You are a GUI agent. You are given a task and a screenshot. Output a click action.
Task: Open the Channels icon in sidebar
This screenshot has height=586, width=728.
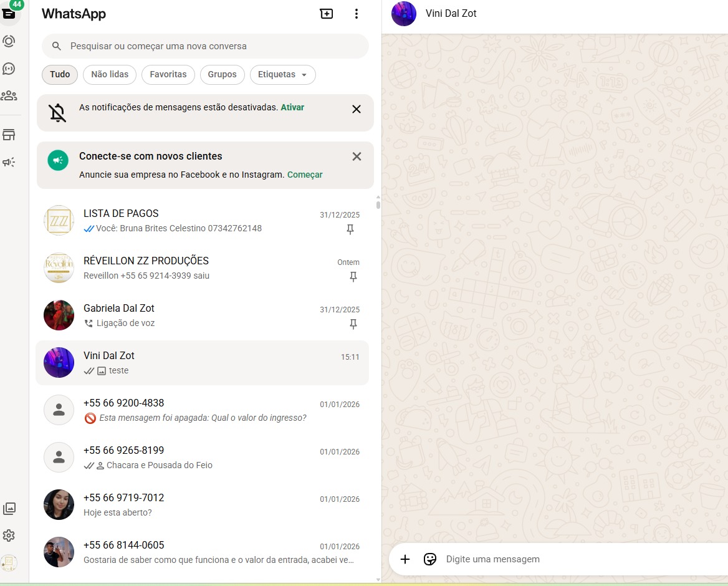click(9, 69)
